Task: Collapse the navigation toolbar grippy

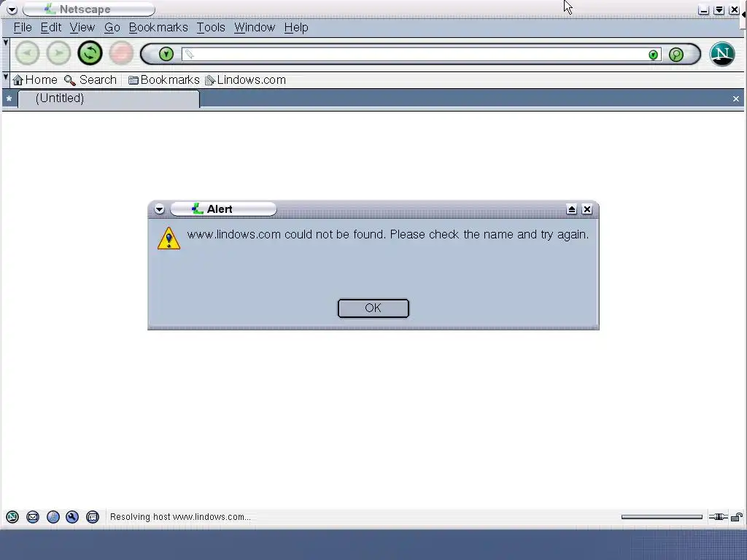Action: (x=6, y=54)
